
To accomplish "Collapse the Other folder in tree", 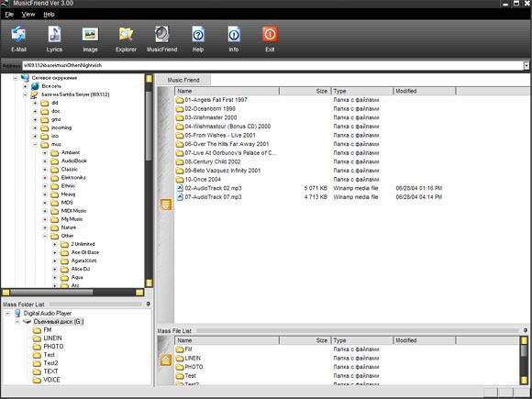I will (x=45, y=236).
